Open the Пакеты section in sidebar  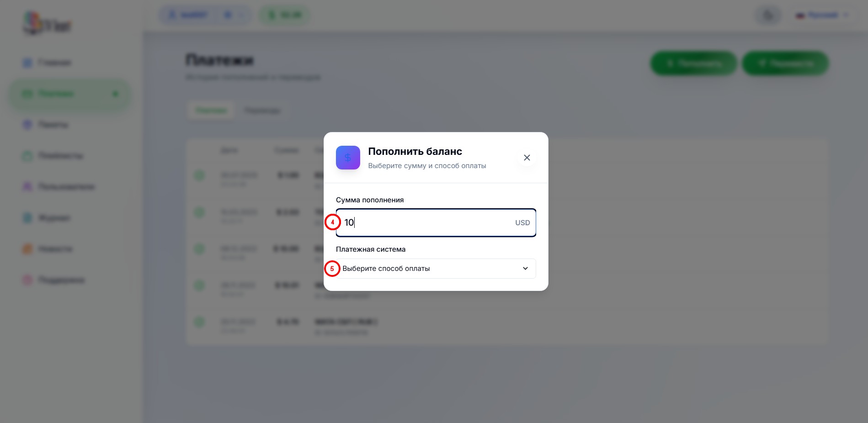(x=53, y=125)
